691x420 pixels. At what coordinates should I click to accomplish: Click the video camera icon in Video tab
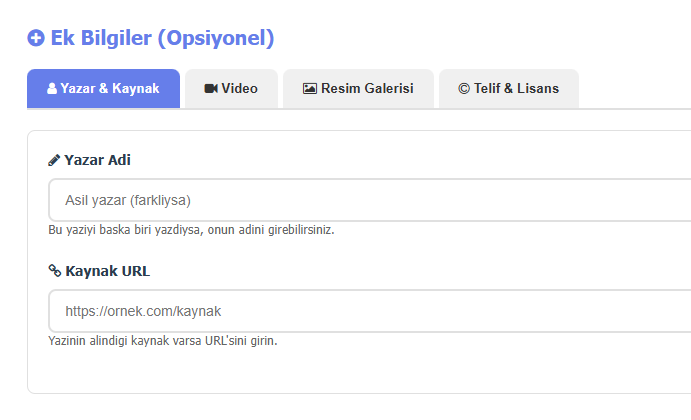[211, 89]
